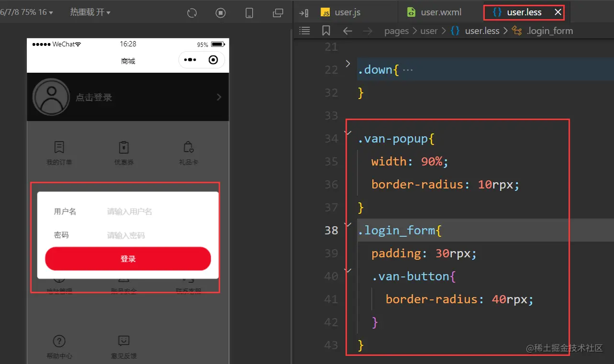Viewport: 614px width, 364px height.
Task: Tap the 我的订单 orders icon
Action: (x=59, y=147)
